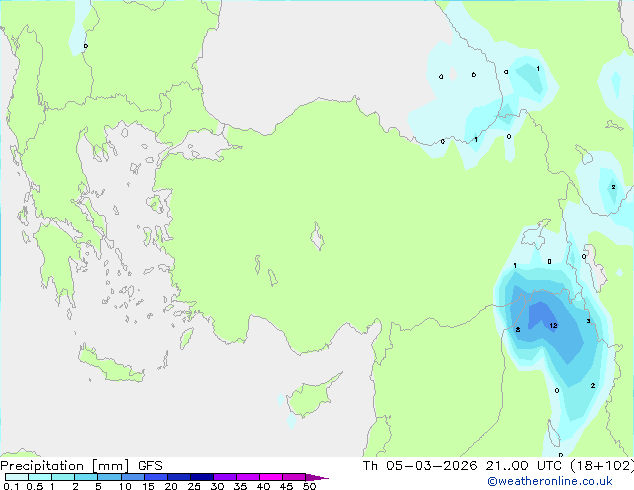Click the legend label "40"

263,486
